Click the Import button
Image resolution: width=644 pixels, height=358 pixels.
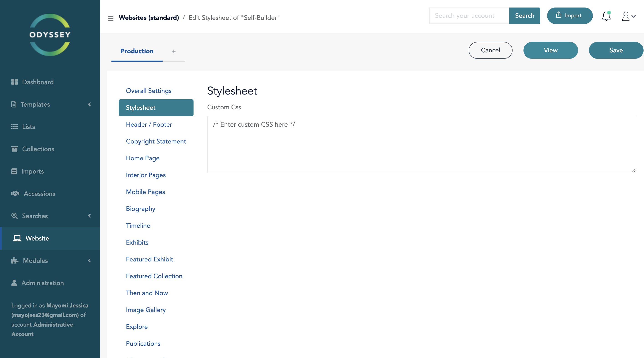(x=569, y=15)
